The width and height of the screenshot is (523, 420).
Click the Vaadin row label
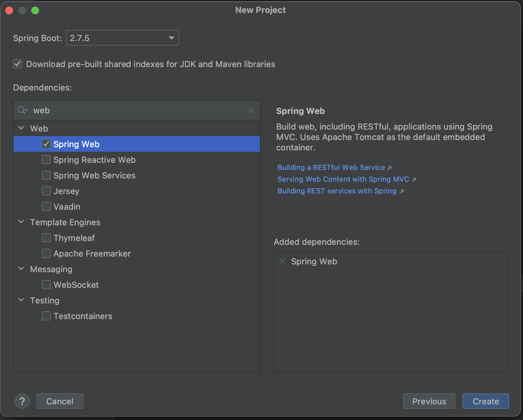point(67,207)
